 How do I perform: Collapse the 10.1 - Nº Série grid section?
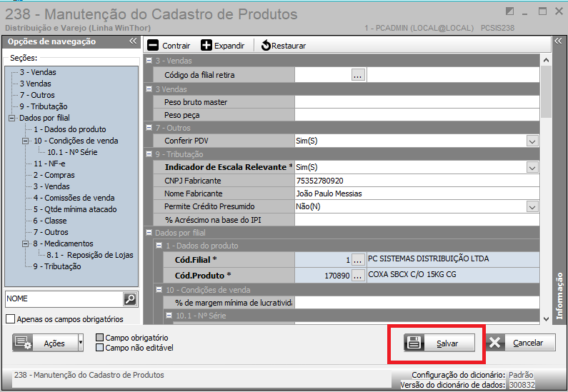pyautogui.click(x=169, y=316)
